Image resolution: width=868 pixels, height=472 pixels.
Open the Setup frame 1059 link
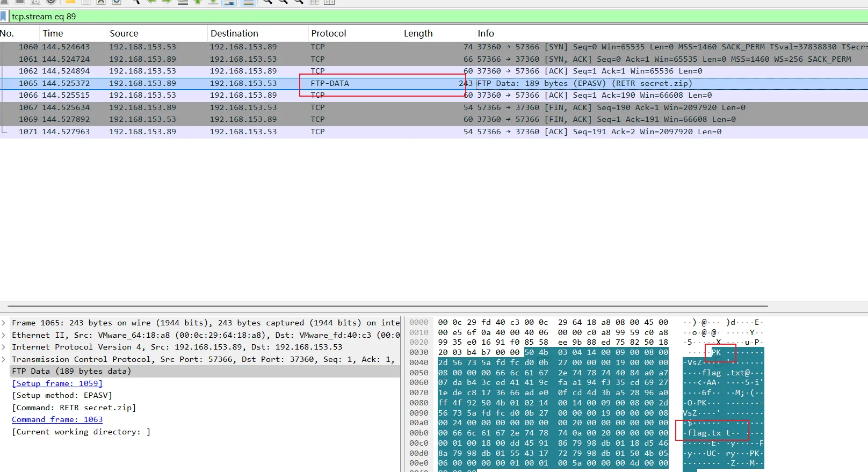(x=57, y=383)
